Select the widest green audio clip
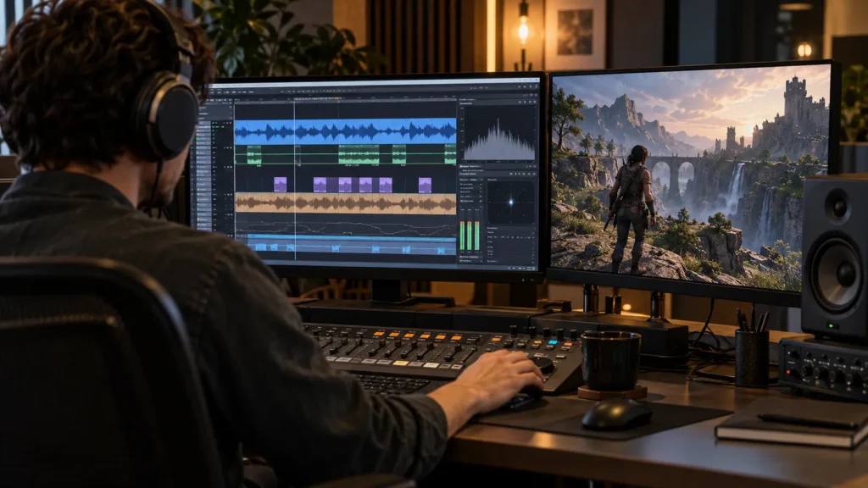Screen dimensions: 868x488 (359, 154)
